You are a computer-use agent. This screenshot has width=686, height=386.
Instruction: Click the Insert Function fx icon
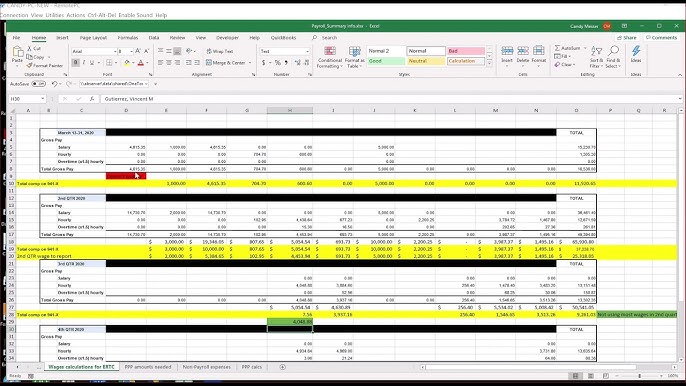tap(92, 99)
